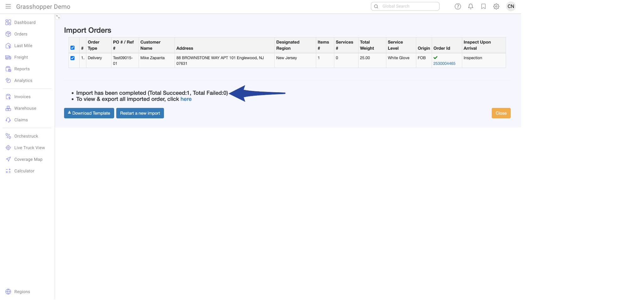Screen dimensions: 644x301
Task: Navigate to Analytics
Action: (23, 81)
